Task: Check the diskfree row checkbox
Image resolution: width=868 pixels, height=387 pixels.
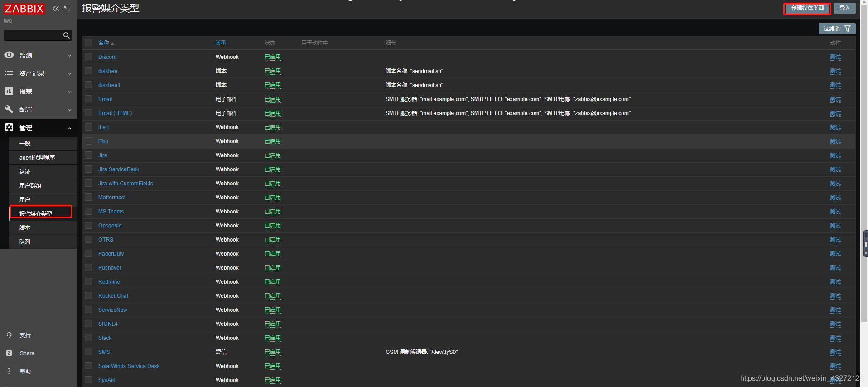Action: coord(88,71)
